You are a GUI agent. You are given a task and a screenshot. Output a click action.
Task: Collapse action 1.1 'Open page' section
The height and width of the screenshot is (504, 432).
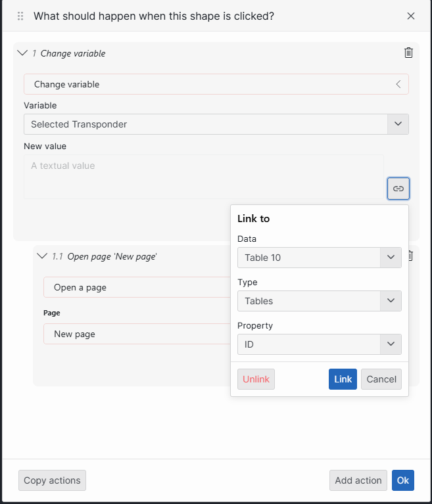43,256
